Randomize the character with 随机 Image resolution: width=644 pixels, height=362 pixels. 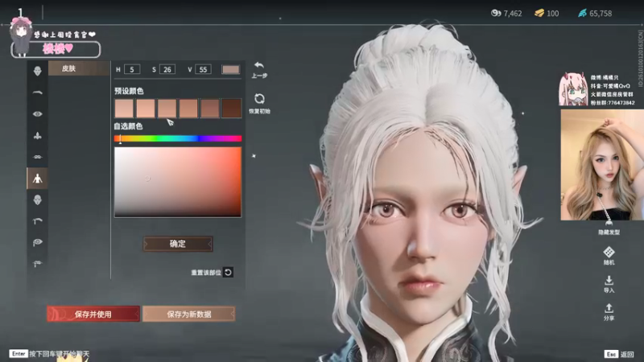609,256
